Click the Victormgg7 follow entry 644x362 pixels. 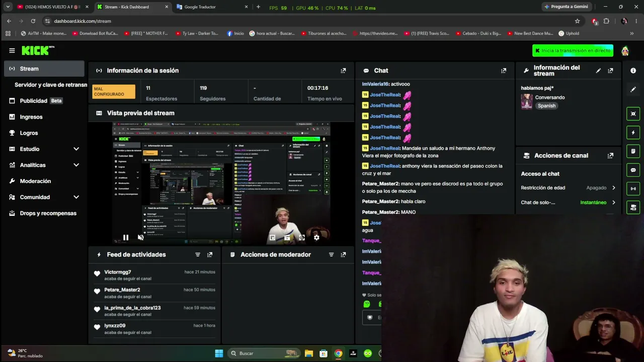[155, 275]
